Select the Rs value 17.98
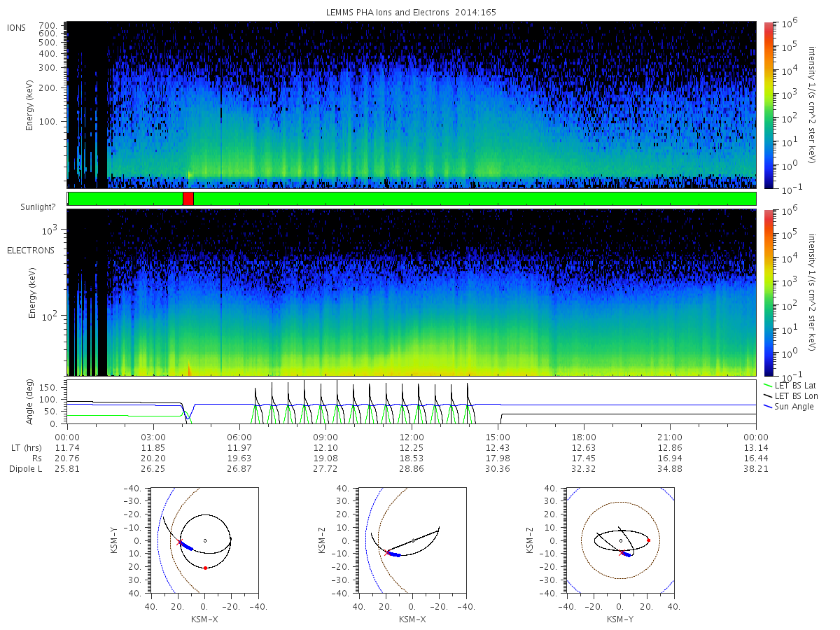840x630 pixels. 498,458
